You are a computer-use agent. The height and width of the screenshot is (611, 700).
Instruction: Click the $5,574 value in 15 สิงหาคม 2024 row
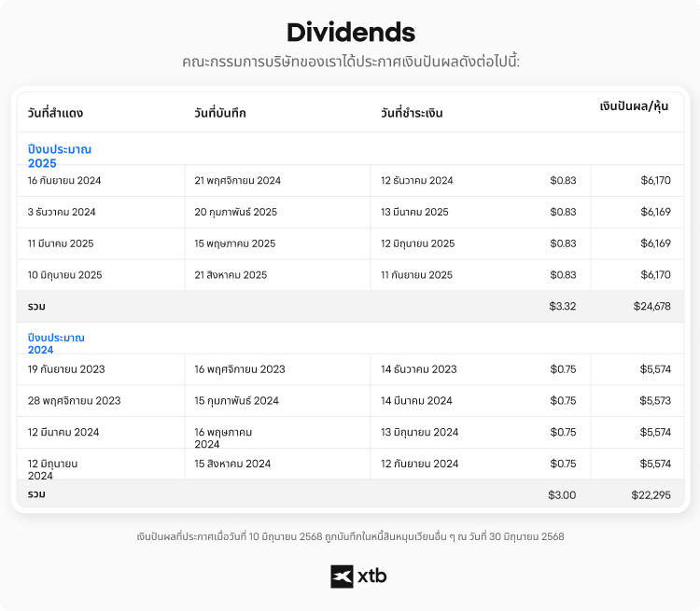click(655, 464)
